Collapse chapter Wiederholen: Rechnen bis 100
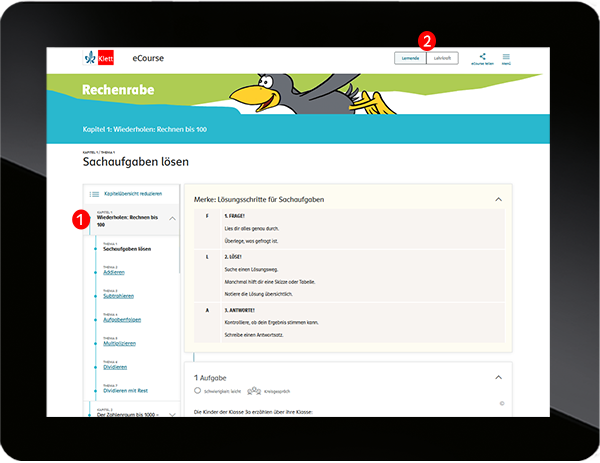The height and width of the screenshot is (463, 600). 173,219
